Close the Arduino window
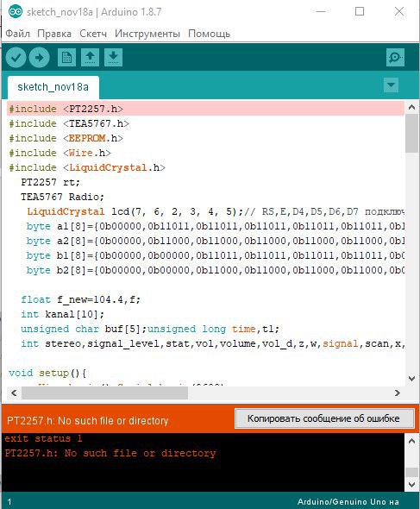 click(x=399, y=12)
